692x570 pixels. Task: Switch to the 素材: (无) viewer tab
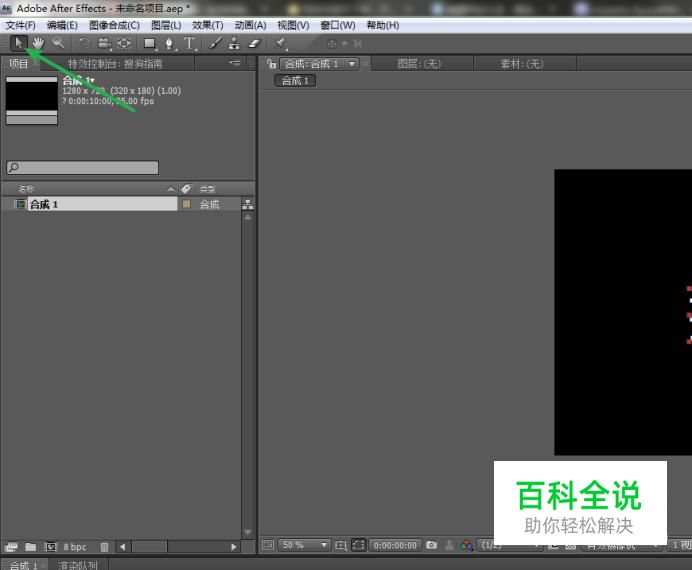click(521, 64)
